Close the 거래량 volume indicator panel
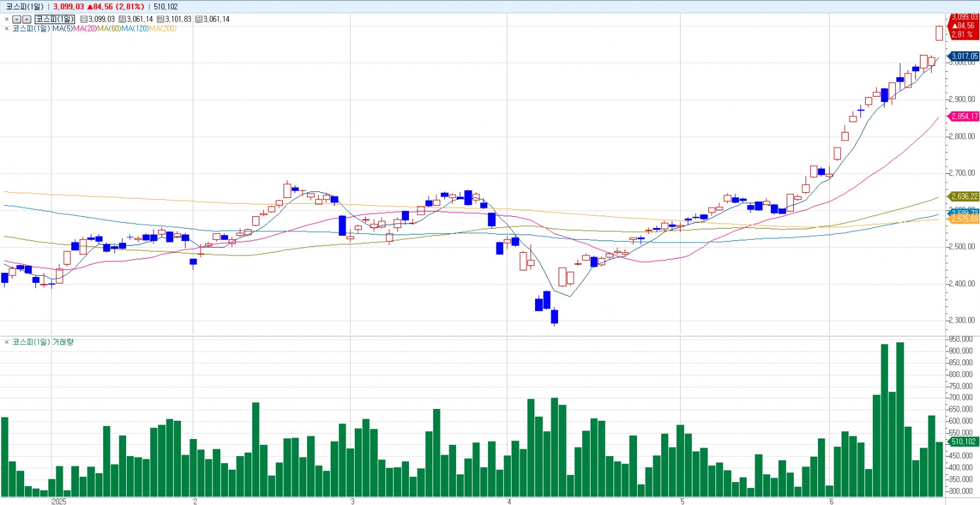Viewport: 980px width, 505px height. pyautogui.click(x=7, y=342)
